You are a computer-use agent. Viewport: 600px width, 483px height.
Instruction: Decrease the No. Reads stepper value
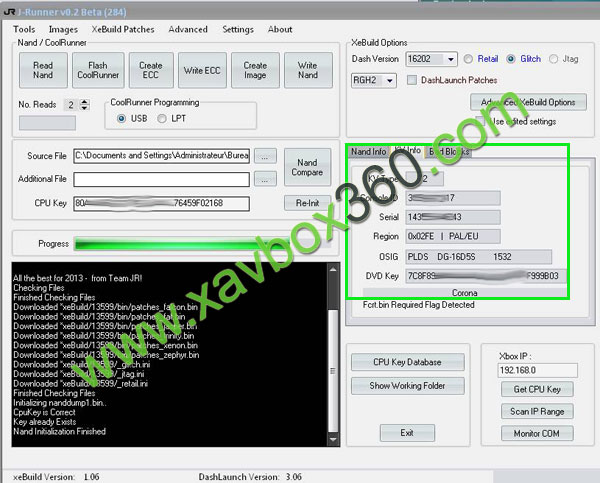coord(85,108)
